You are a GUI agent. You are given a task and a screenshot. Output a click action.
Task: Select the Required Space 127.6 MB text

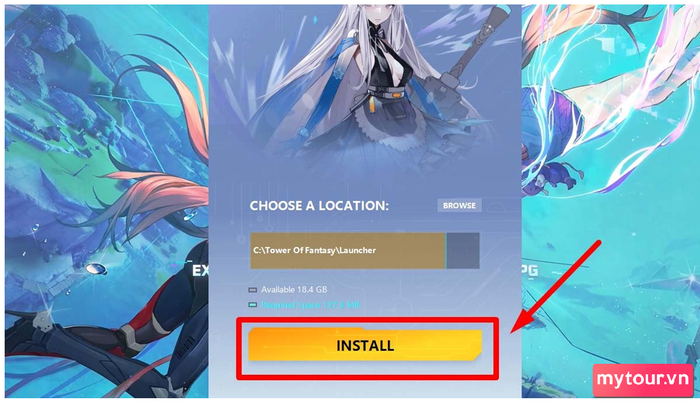coord(310,305)
